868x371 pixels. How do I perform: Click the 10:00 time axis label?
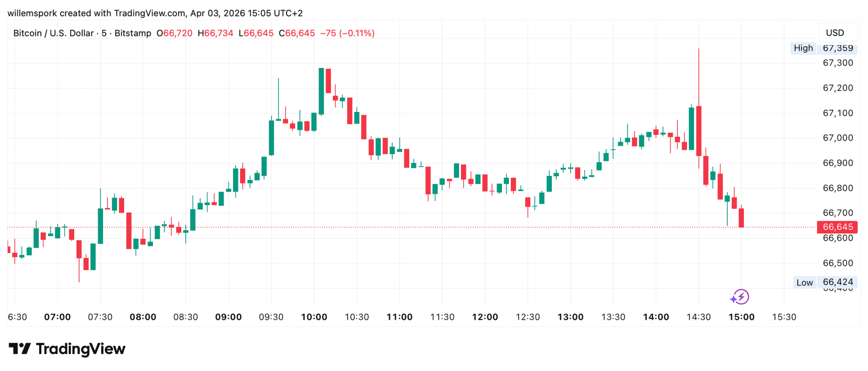(x=314, y=317)
